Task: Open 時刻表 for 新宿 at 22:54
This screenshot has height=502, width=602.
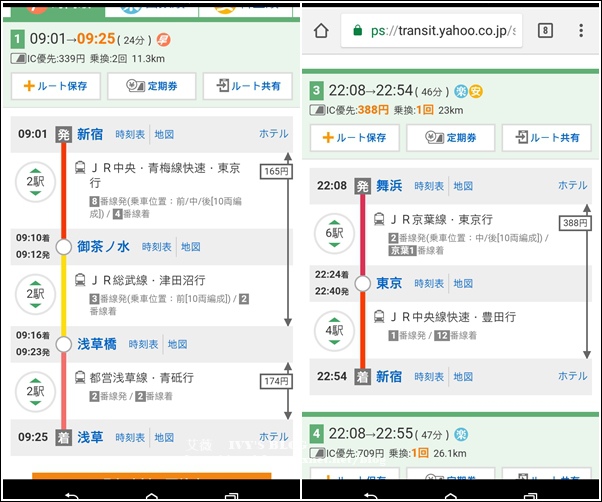Action: click(x=429, y=377)
